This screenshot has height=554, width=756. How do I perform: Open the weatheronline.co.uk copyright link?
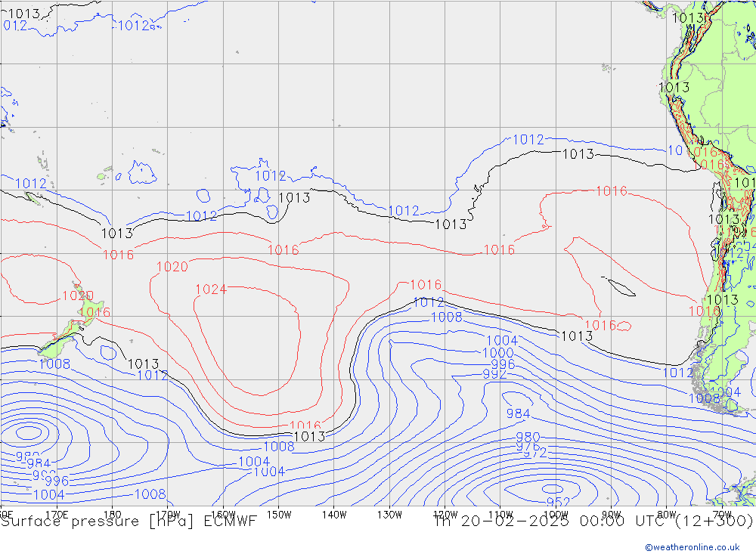(692, 546)
